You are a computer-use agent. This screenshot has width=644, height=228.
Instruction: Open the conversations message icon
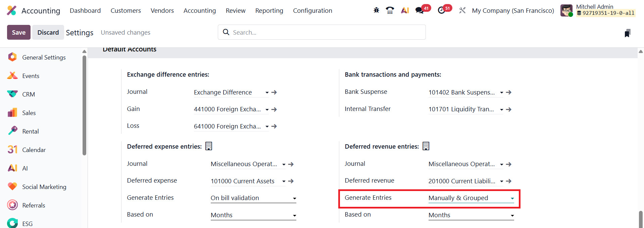pos(419,10)
